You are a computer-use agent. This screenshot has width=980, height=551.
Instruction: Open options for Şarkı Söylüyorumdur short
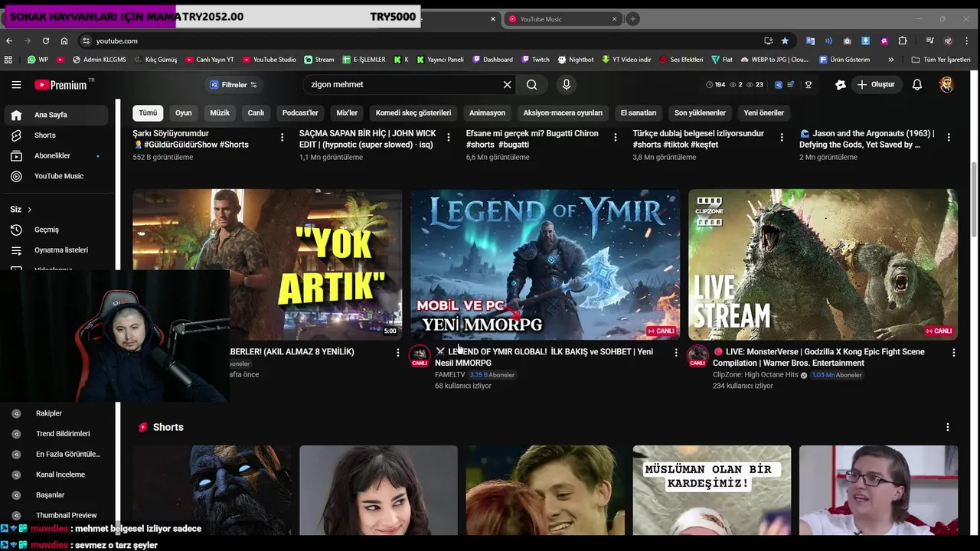282,138
